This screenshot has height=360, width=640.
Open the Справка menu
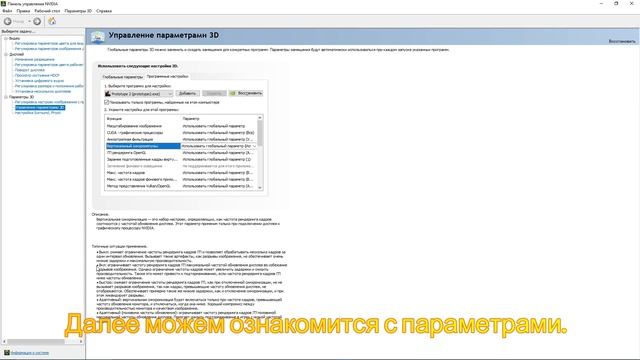(104, 11)
